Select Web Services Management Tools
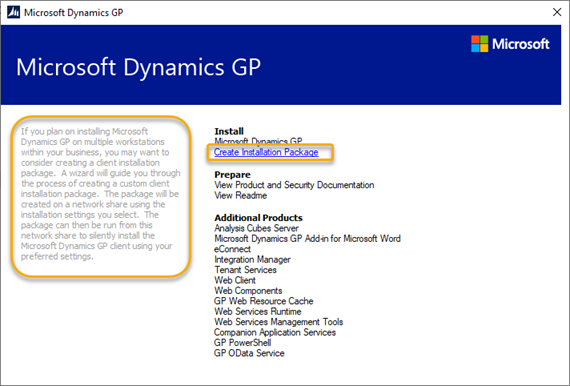This screenshot has height=386, width=570. (x=278, y=322)
